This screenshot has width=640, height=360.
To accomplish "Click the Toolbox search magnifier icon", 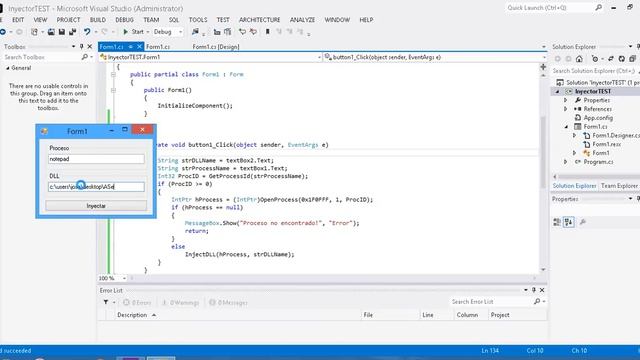I will click(84, 57).
